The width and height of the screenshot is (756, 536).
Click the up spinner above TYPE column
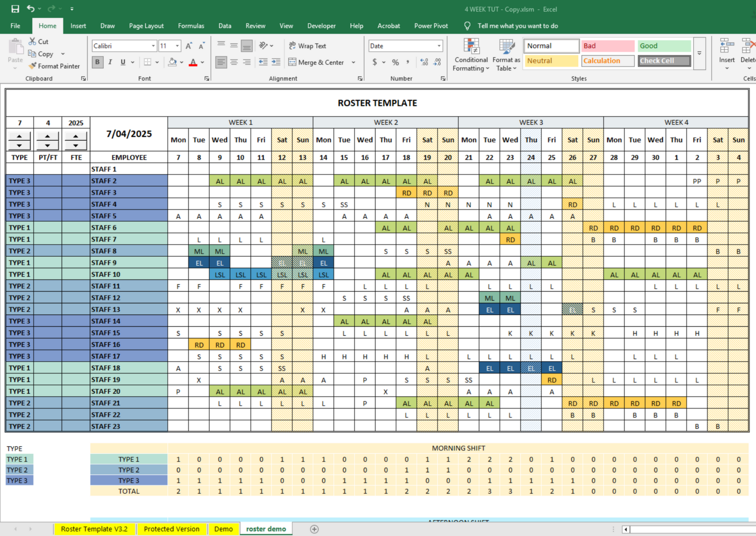pos(19,136)
